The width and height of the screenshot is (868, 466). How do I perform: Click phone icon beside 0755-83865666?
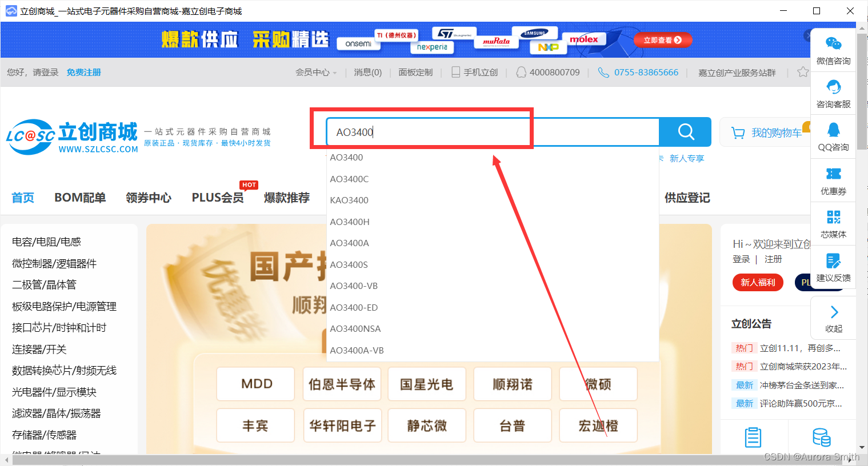603,72
